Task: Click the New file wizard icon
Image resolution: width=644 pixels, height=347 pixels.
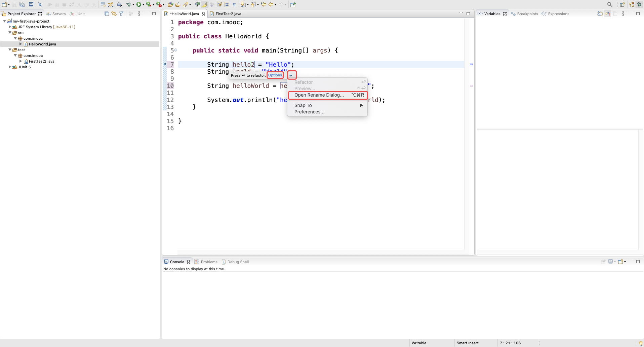Action: pos(4,4)
